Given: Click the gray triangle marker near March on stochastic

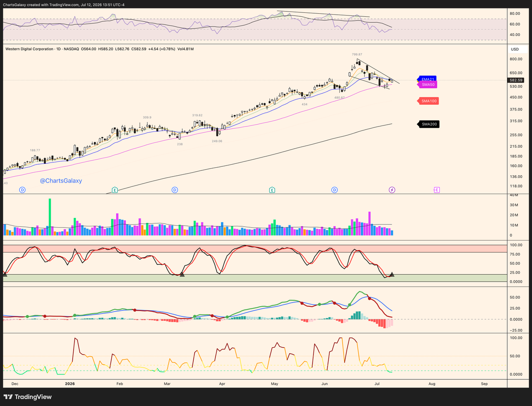Looking at the screenshot, I should click(182, 275).
